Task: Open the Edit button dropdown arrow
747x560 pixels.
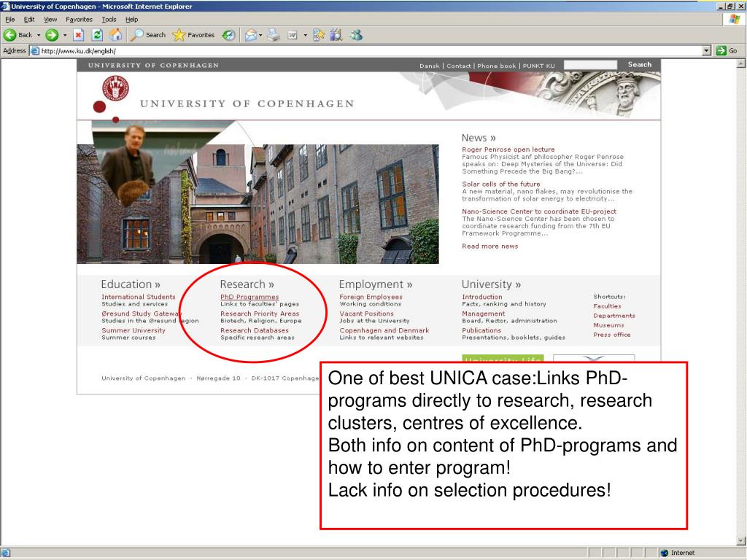Action: point(306,35)
